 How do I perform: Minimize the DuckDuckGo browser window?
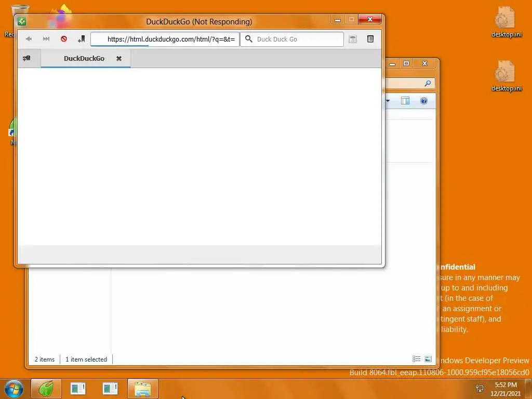click(338, 20)
